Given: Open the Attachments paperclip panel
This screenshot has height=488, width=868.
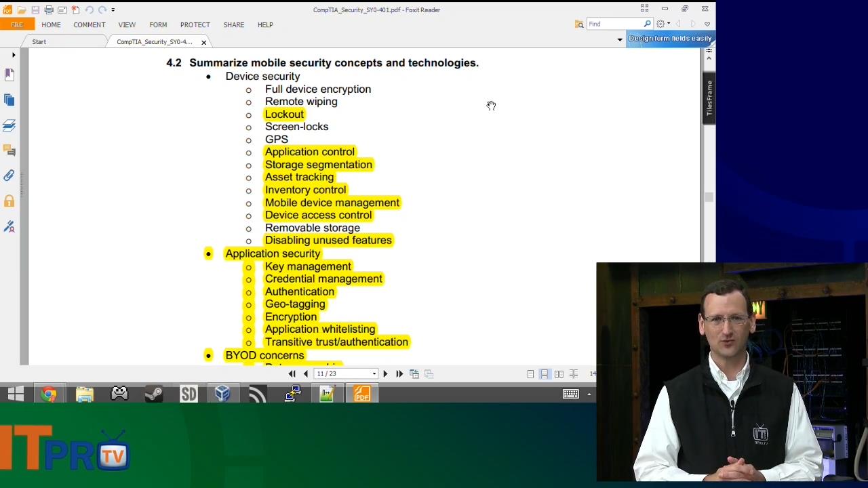Looking at the screenshot, I should (x=9, y=176).
